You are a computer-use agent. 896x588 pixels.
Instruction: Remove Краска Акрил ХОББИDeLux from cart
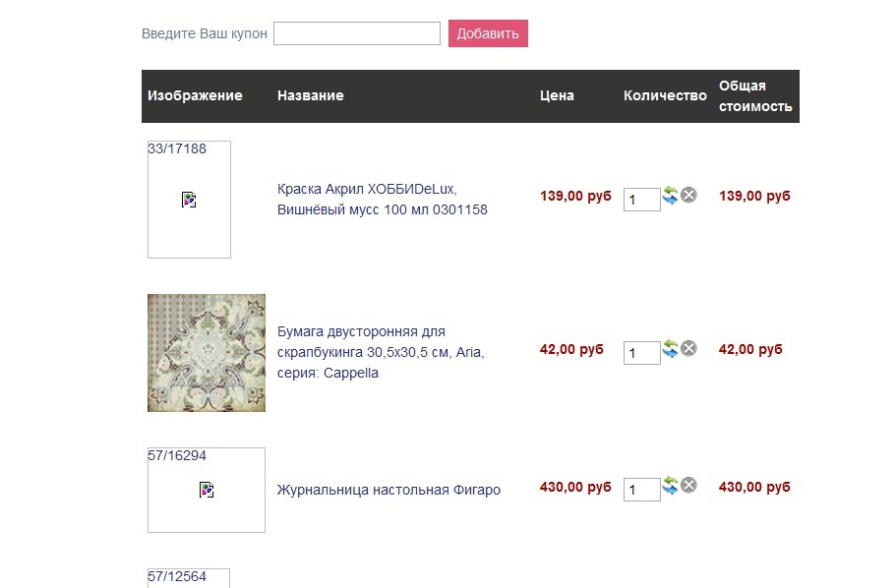(x=689, y=195)
